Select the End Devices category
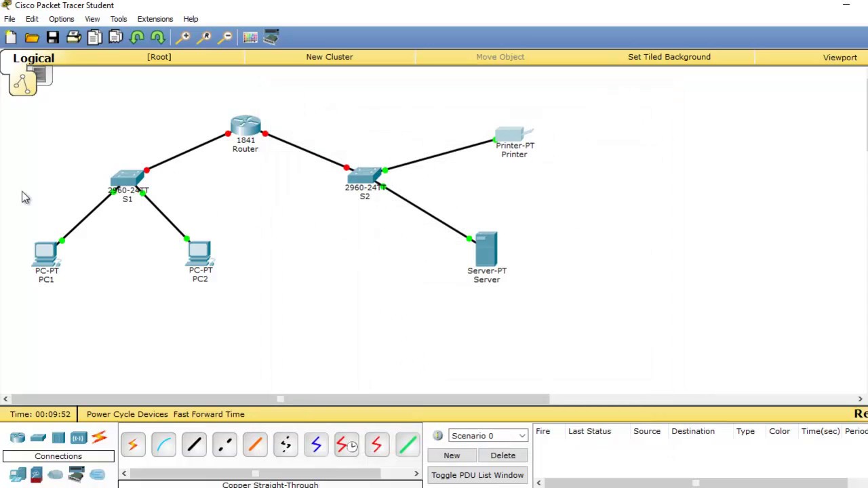Viewport: 868px width, 488px height. (x=18, y=474)
